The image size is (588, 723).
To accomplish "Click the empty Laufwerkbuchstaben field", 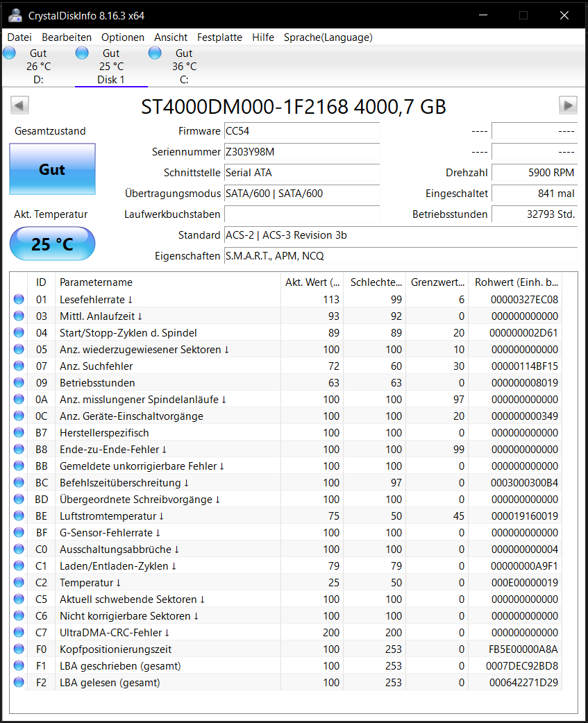I will click(x=302, y=214).
